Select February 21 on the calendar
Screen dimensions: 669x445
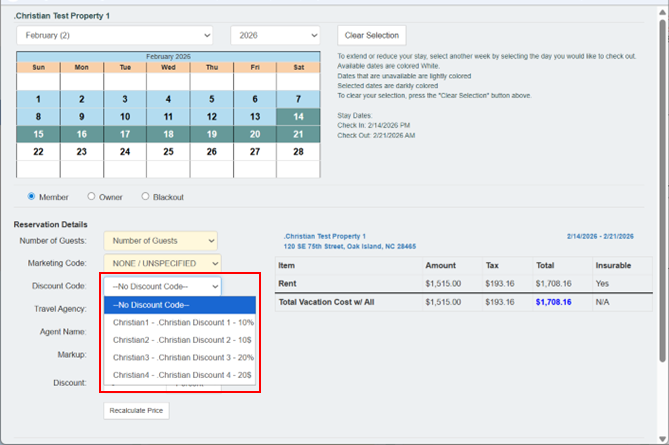pos(298,134)
